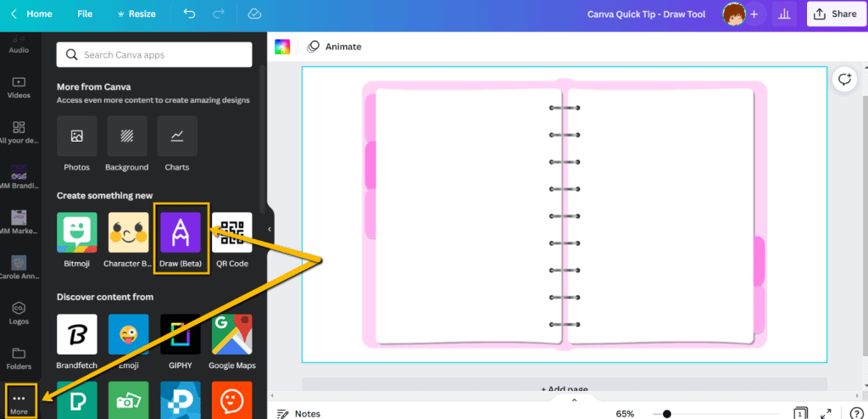The image size is (868, 419).
Task: Open the page grid view icon
Action: pyautogui.click(x=800, y=413)
